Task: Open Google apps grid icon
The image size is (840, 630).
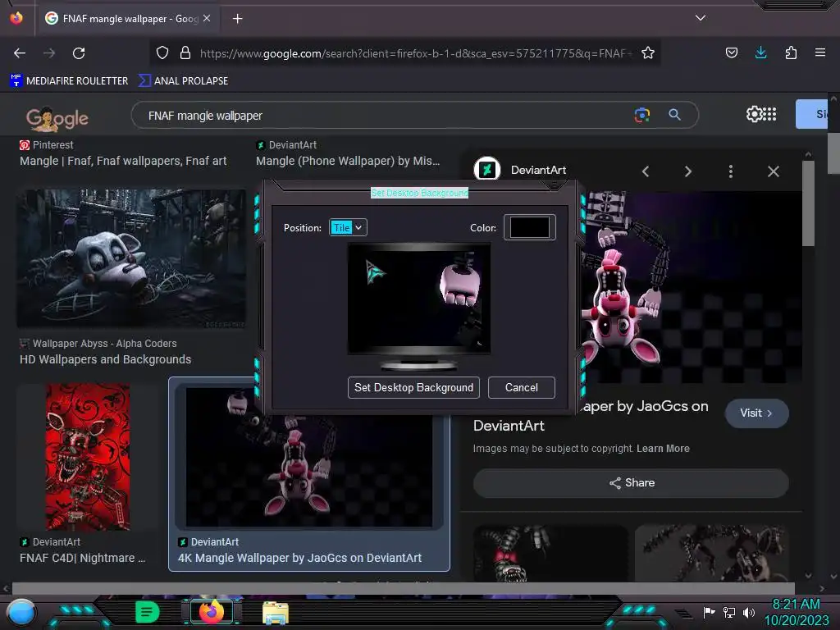Action: (769, 114)
